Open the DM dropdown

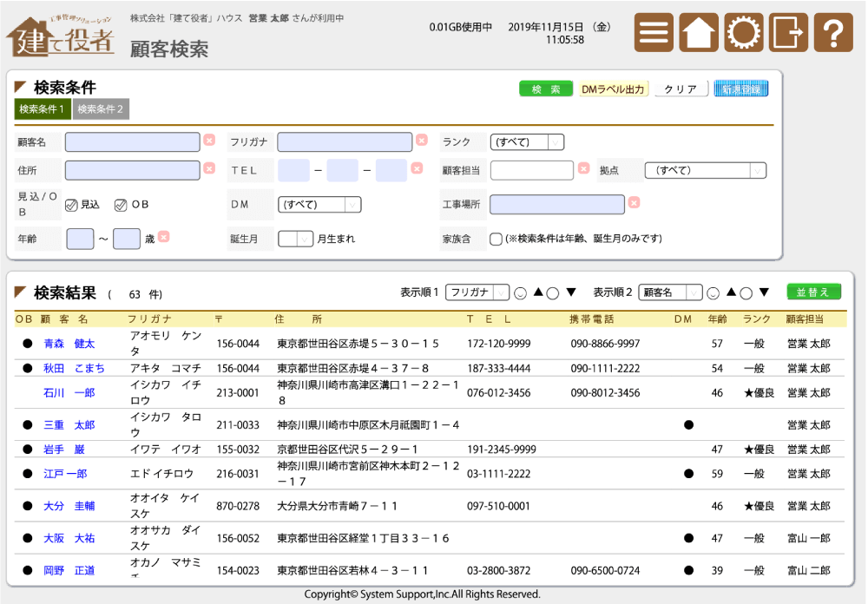pyautogui.click(x=319, y=205)
